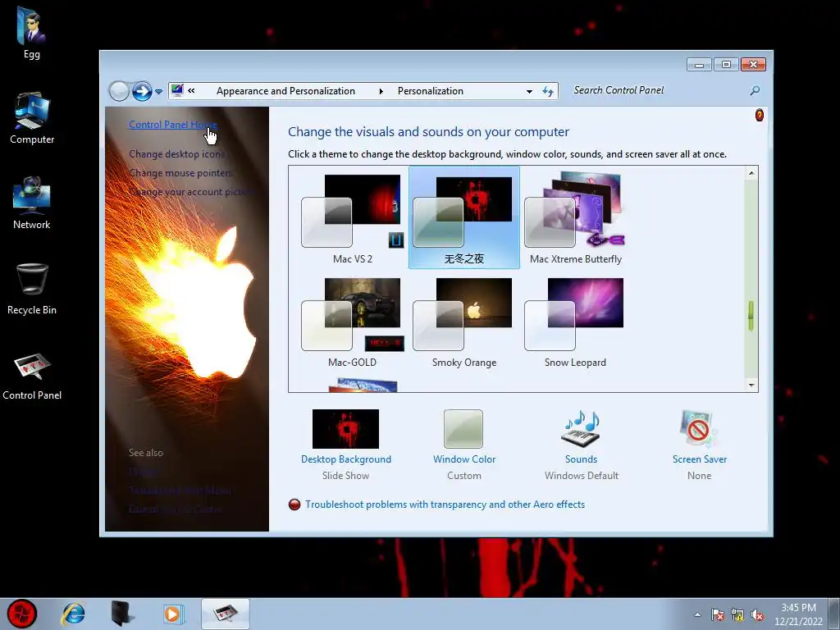Open the dark folder taskbar icon

(x=122, y=614)
